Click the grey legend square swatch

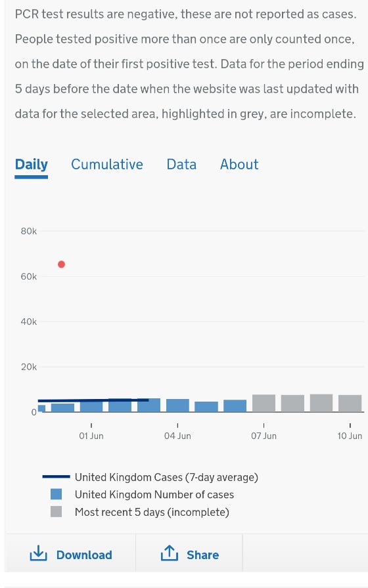point(56,511)
